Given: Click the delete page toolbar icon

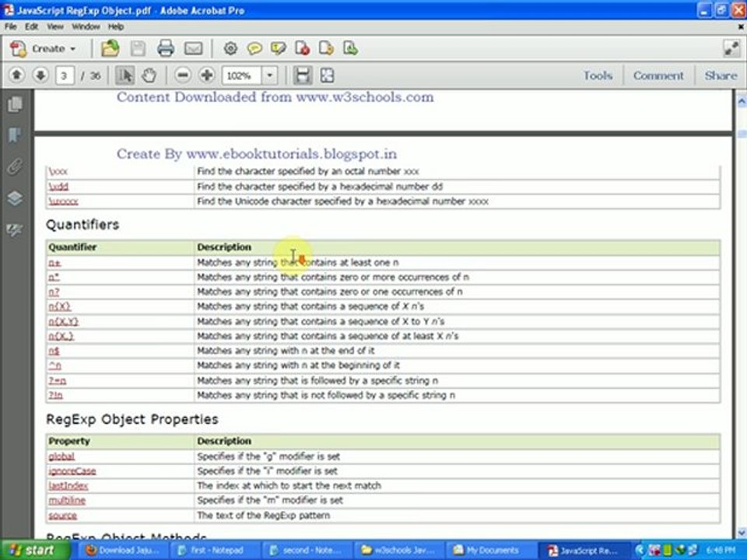Looking at the screenshot, I should click(x=303, y=48).
